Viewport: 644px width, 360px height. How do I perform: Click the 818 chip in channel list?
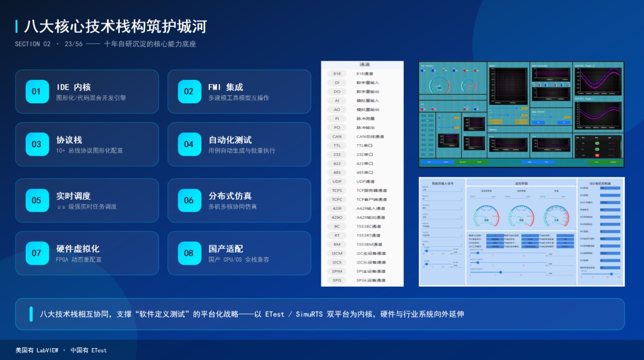[x=337, y=74]
